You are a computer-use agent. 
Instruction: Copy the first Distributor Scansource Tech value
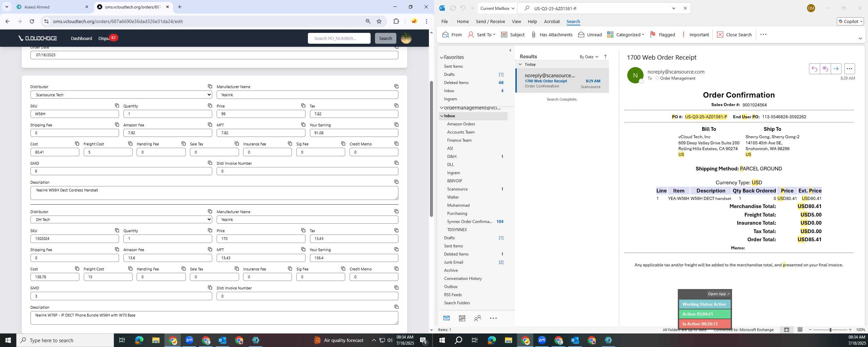click(210, 86)
